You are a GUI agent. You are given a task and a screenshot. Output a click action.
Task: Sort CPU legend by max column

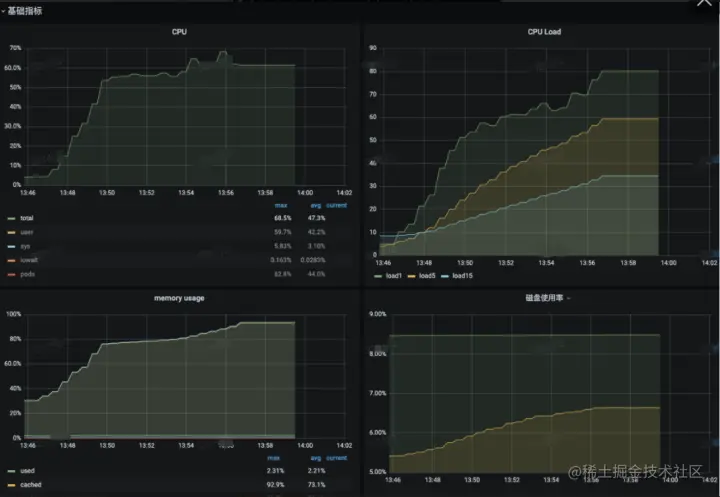(281, 205)
